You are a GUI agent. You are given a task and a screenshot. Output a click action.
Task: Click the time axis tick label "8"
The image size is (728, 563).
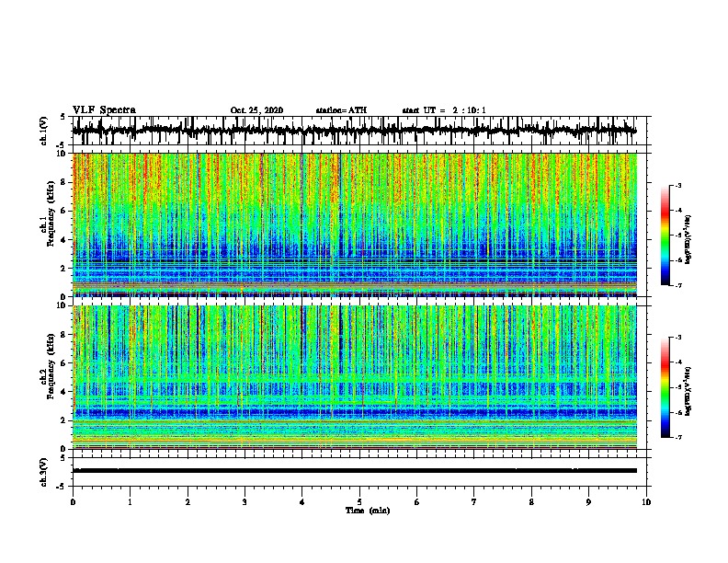pyautogui.click(x=531, y=502)
